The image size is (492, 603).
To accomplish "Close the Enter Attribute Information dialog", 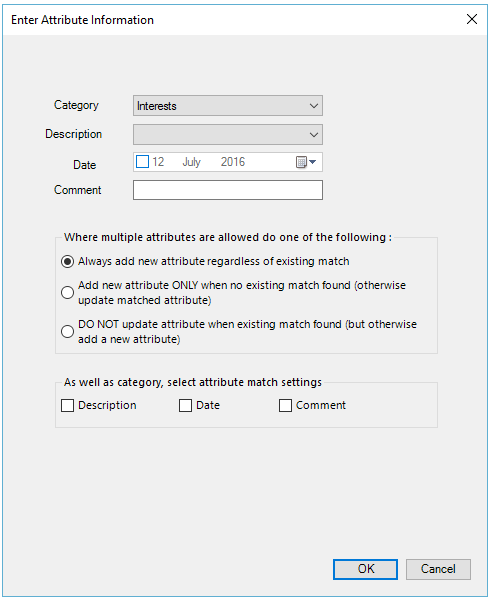I will click(472, 19).
